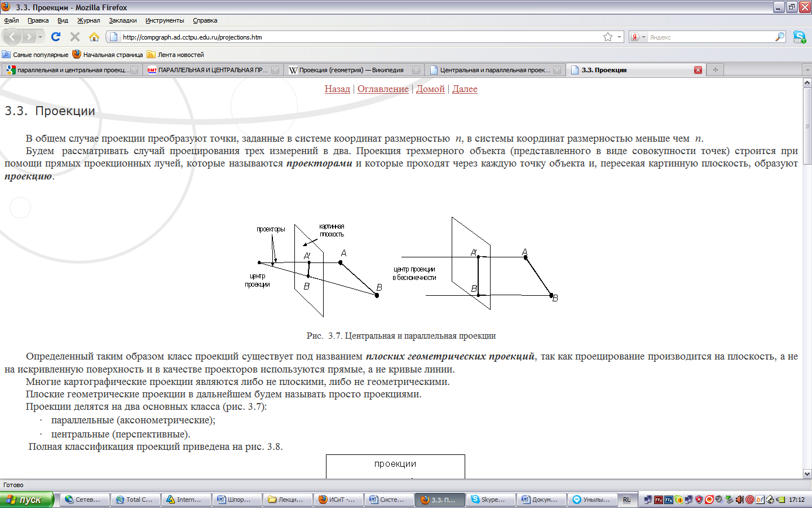Click the page identity icon in address bar

point(113,37)
